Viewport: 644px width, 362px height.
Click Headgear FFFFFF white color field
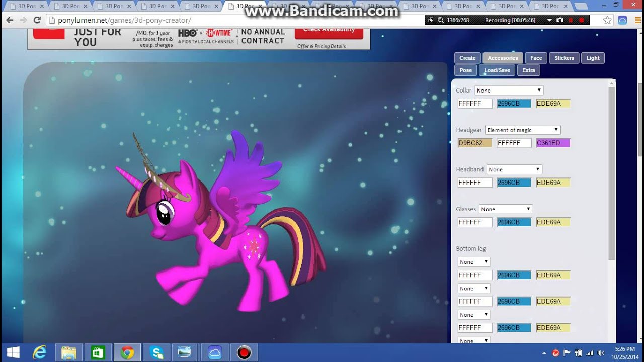pos(514,143)
